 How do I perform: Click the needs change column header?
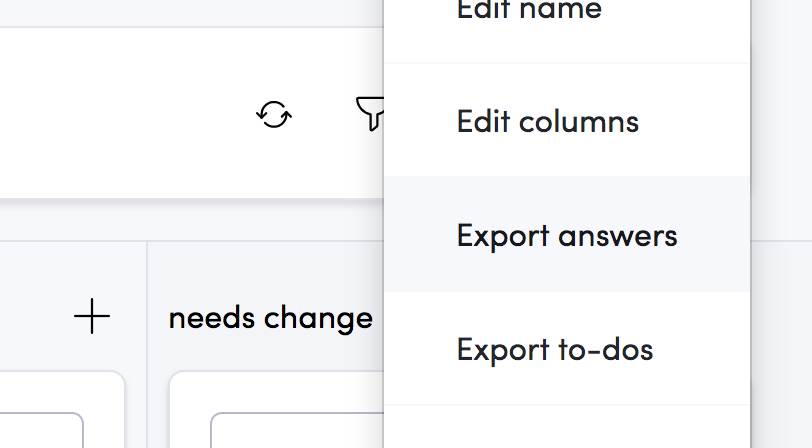(271, 317)
